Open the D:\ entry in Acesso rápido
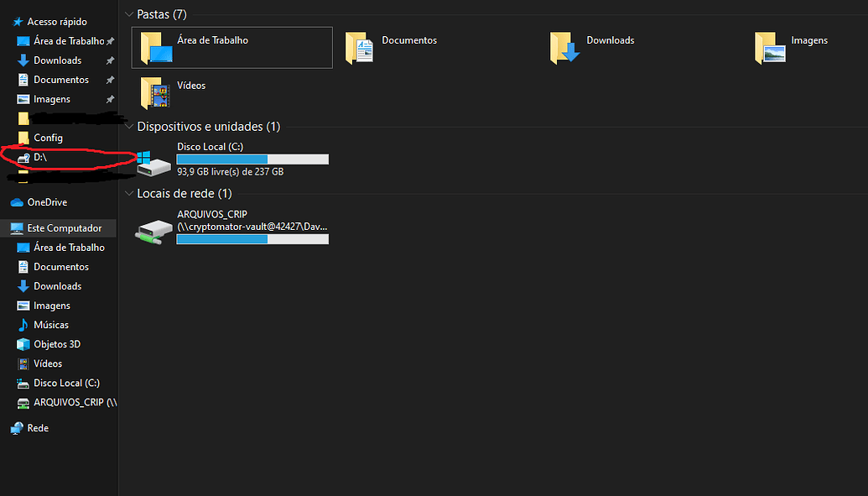 [40, 158]
